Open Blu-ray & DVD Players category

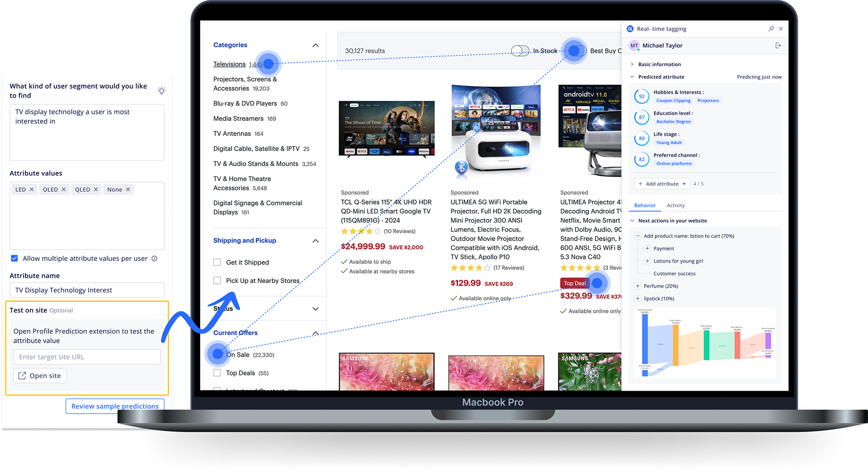(245, 104)
